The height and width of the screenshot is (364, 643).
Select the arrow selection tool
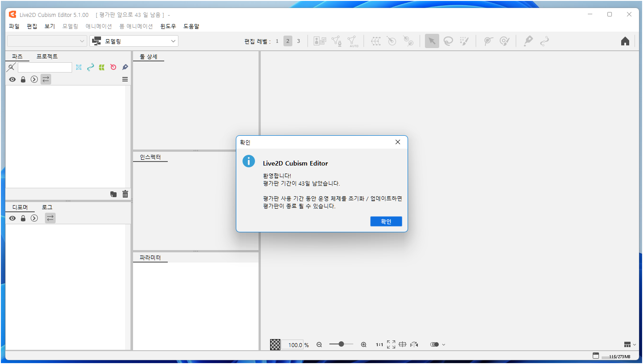(432, 41)
